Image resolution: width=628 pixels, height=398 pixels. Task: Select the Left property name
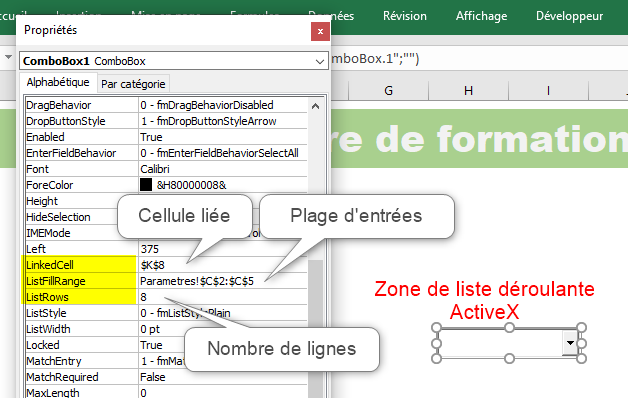coord(36,249)
